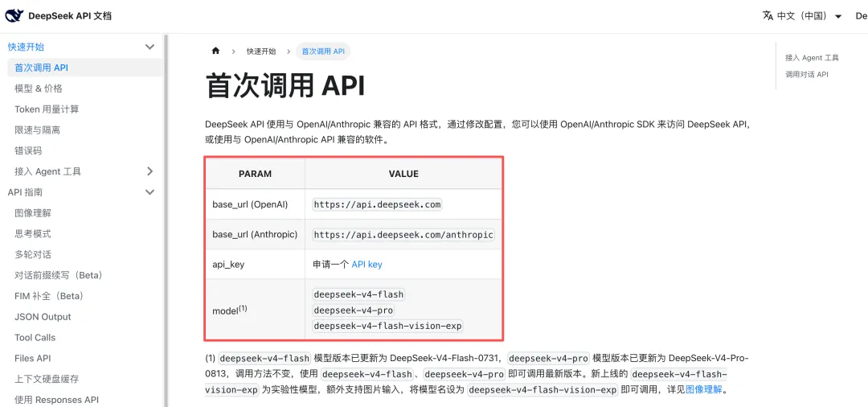This screenshot has height=407, width=868.
Task: Click the DeepSeek whale logo icon
Action: 14,16
